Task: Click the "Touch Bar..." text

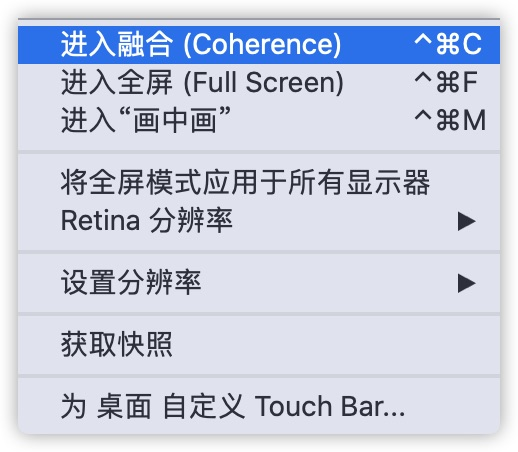Action: [330, 406]
